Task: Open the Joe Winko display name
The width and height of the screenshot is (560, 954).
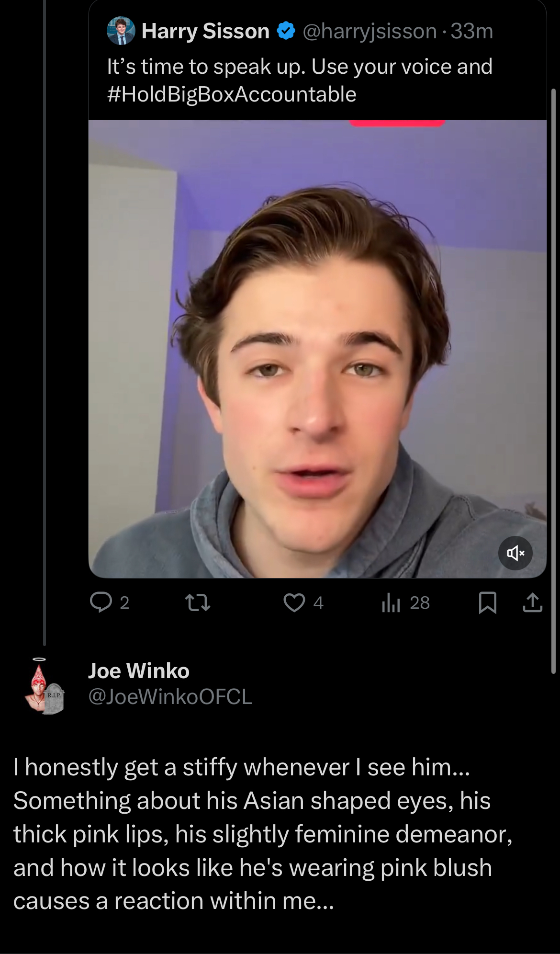Action: point(139,670)
